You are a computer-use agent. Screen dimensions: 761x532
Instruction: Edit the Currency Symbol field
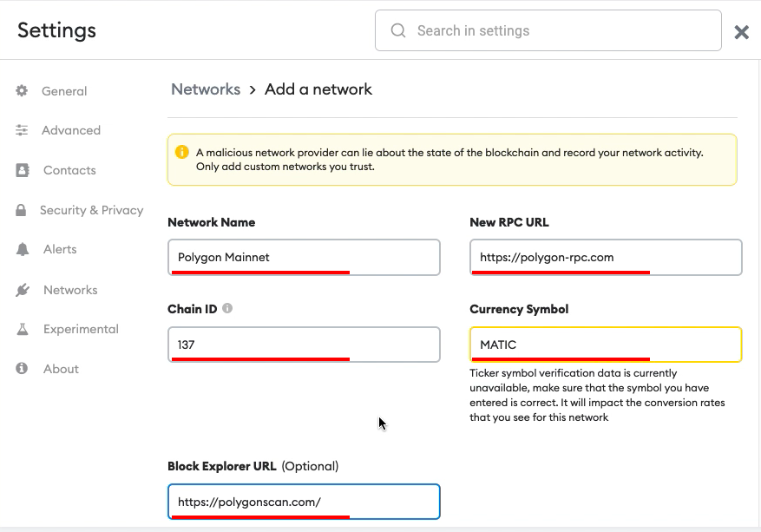pyautogui.click(x=606, y=345)
